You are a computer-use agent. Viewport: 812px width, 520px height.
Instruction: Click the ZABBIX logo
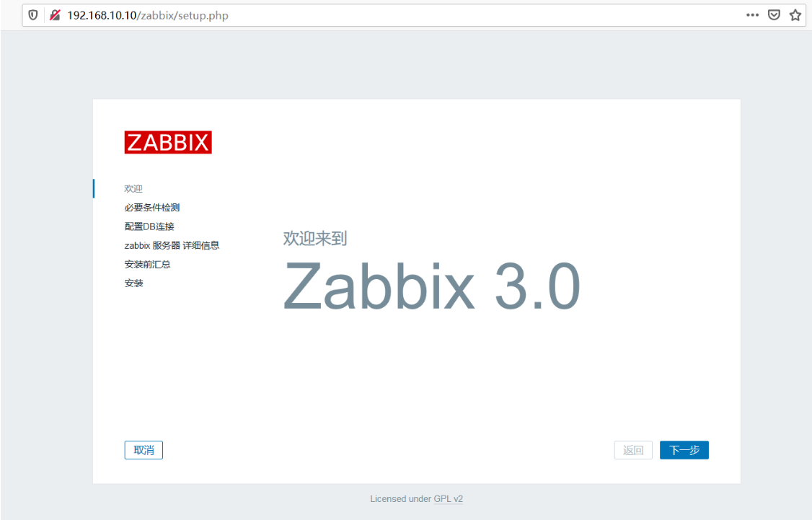[168, 142]
